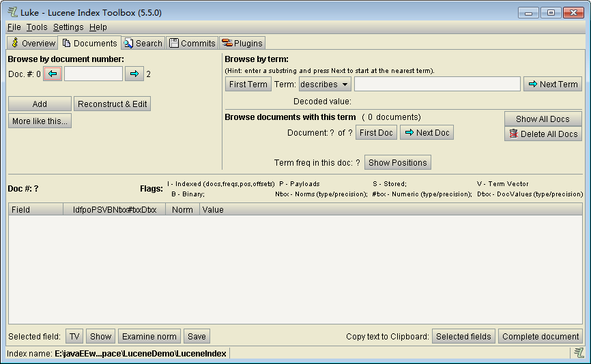This screenshot has height=364, width=591.
Task: Click Delete All Docs trash button
Action: coord(543,134)
